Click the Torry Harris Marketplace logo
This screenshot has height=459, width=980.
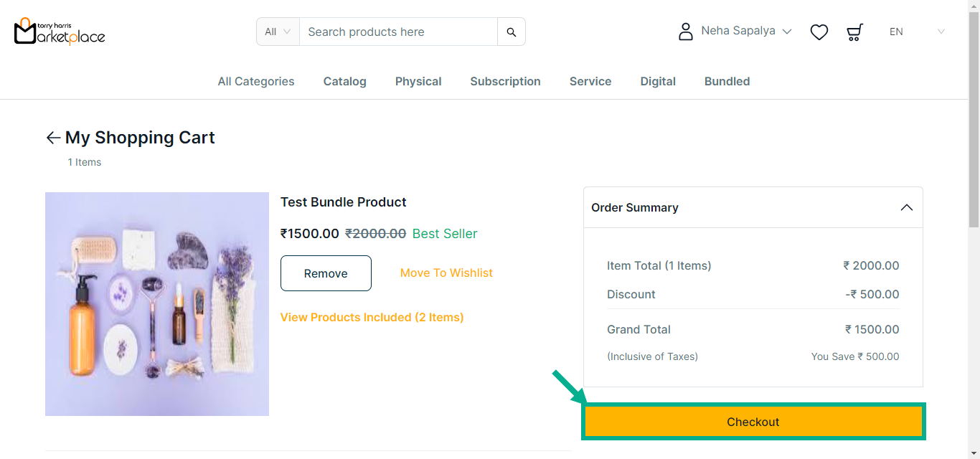coord(60,32)
